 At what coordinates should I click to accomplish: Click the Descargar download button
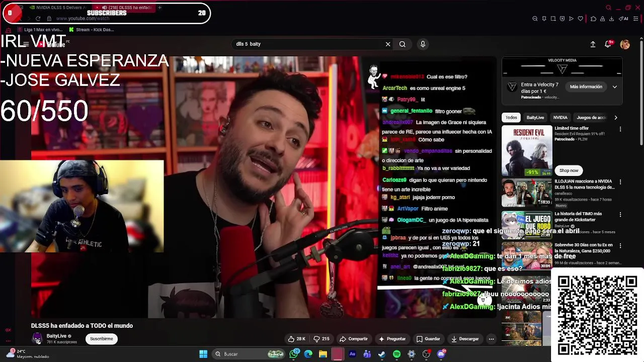465,339
